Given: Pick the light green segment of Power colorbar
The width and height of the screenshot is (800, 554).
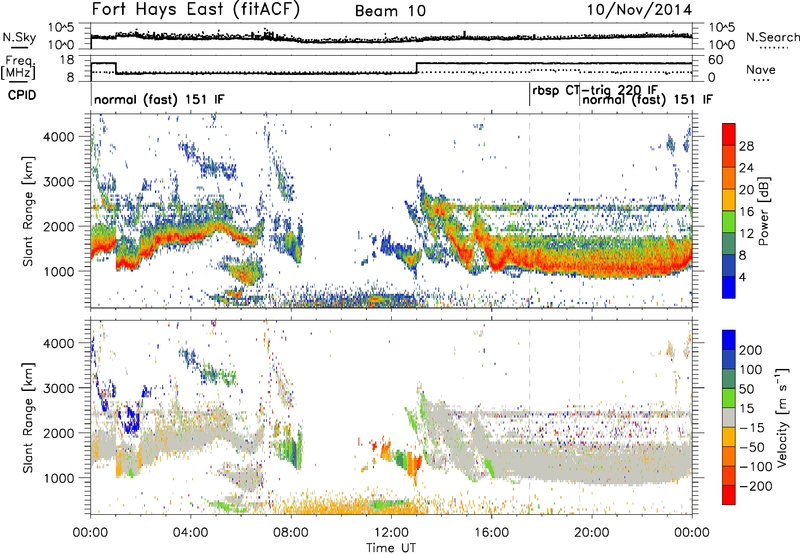Looking at the screenshot, I should click(729, 222).
